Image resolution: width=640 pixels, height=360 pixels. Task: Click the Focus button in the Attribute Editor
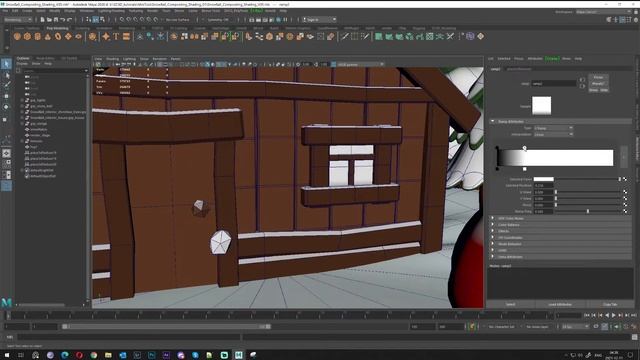coord(598,77)
